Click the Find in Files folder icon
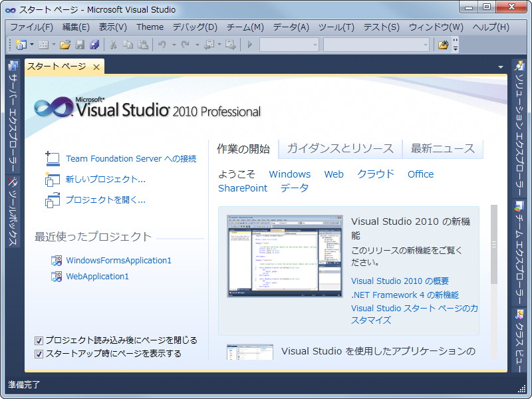Image resolution: width=532 pixels, height=399 pixels. (443, 45)
